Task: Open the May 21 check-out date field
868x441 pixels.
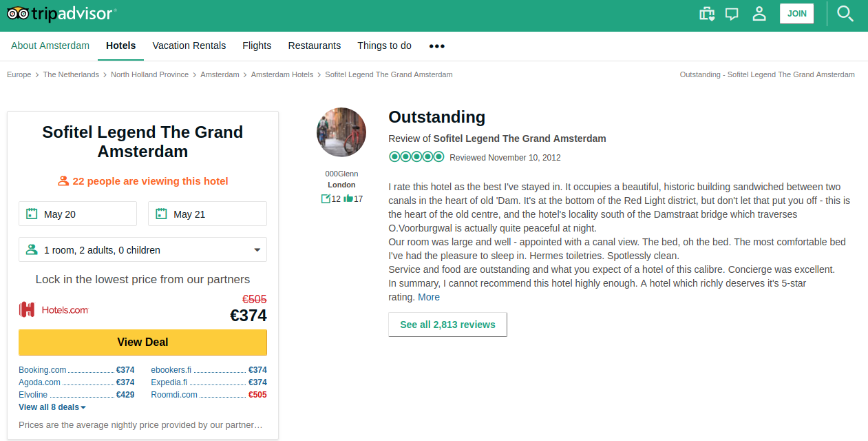Action: click(207, 214)
